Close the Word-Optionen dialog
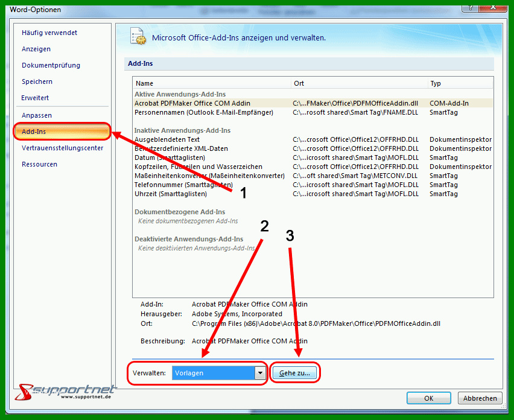Screen dimensions: 514x420 pyautogui.click(x=493, y=8)
